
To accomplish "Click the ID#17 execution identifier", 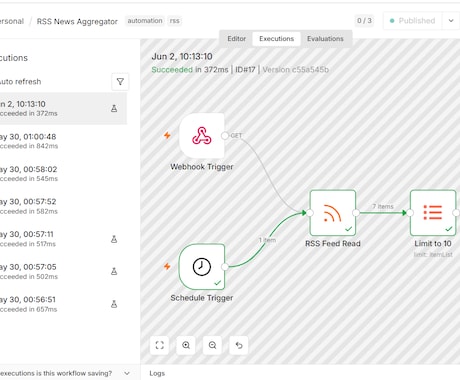I will (245, 70).
